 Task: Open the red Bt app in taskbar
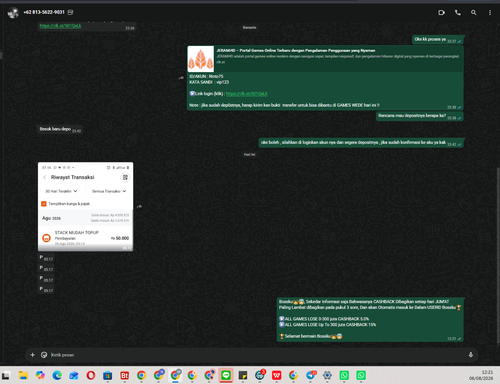[x=124, y=376]
